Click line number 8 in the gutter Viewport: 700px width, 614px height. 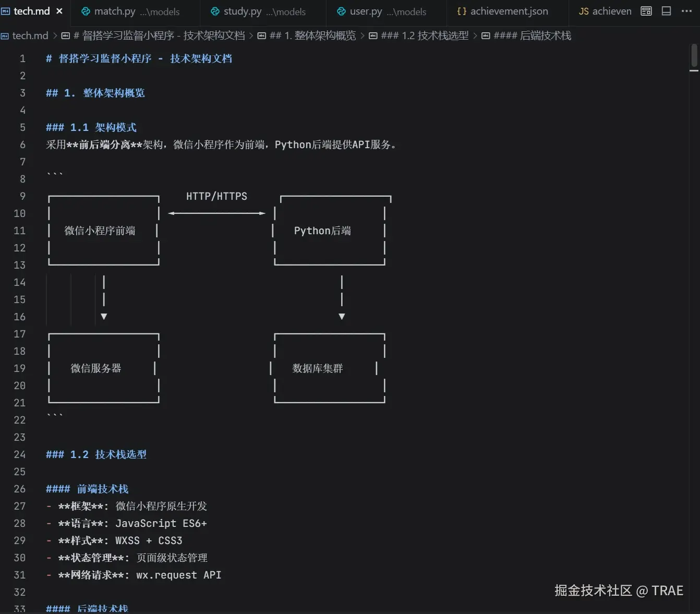tap(22, 179)
